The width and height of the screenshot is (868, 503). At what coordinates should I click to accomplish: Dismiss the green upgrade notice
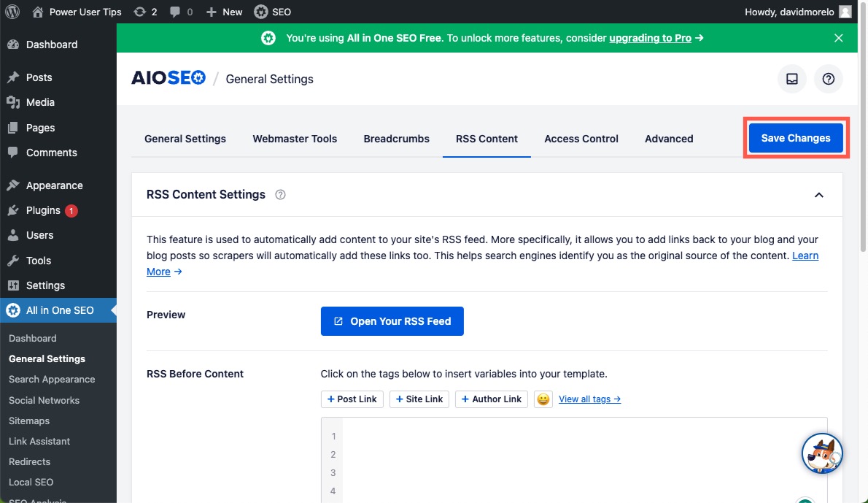click(x=838, y=37)
